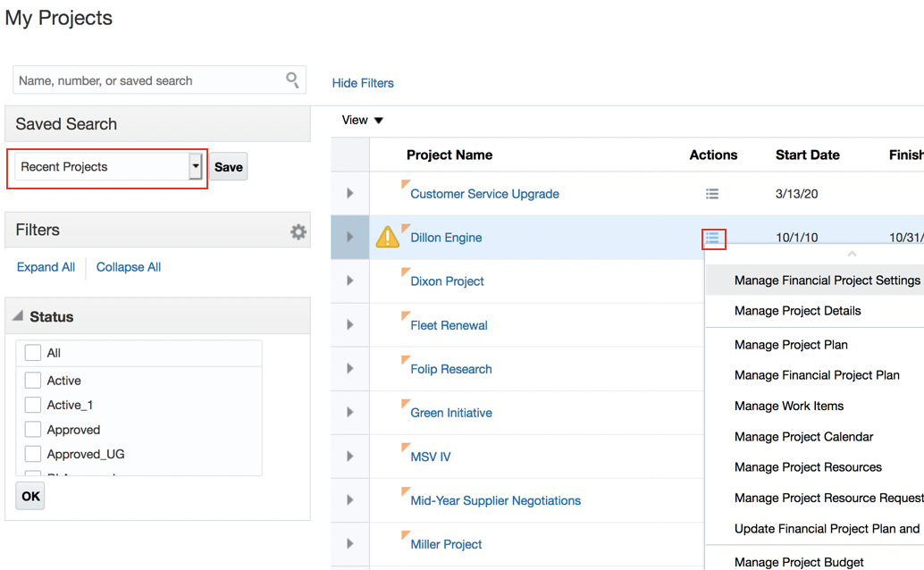The height and width of the screenshot is (570, 924).
Task: Expand the Fleet Renewal project row
Action: click(350, 325)
